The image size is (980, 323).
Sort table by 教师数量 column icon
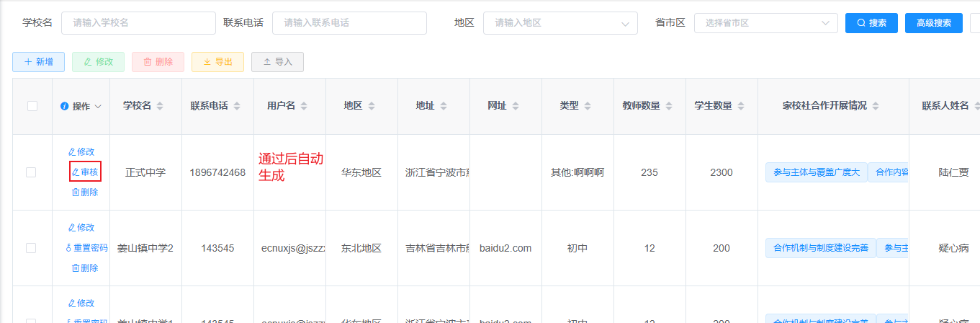pyautogui.click(x=669, y=106)
